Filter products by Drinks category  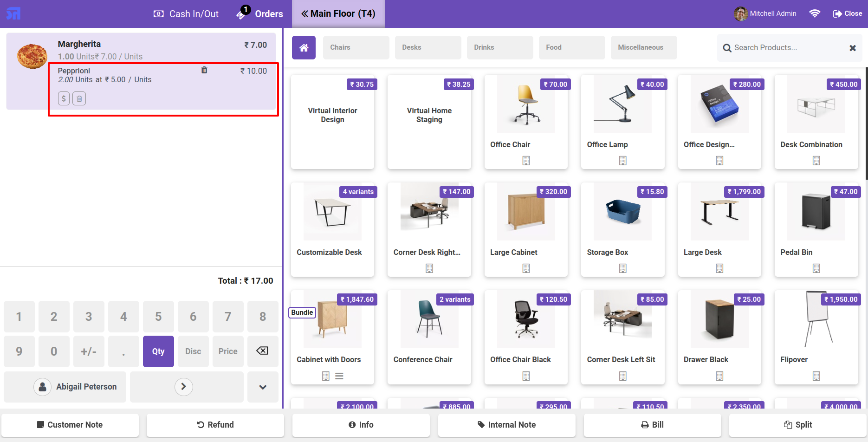click(x=500, y=47)
